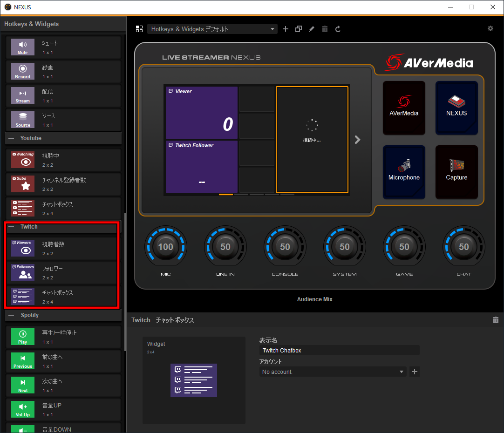Click the GAME volume knob

(x=404, y=247)
